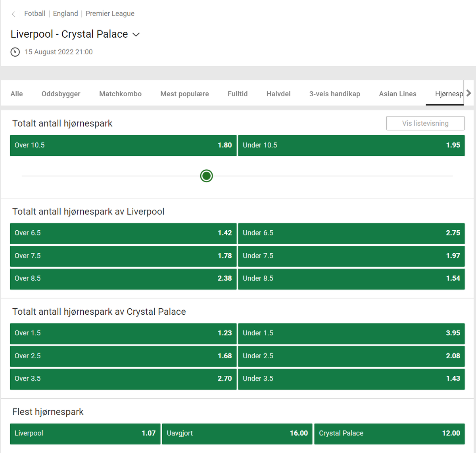
Task: Select Liverpool Over 8.5 corners at 2.38
Action: point(123,279)
